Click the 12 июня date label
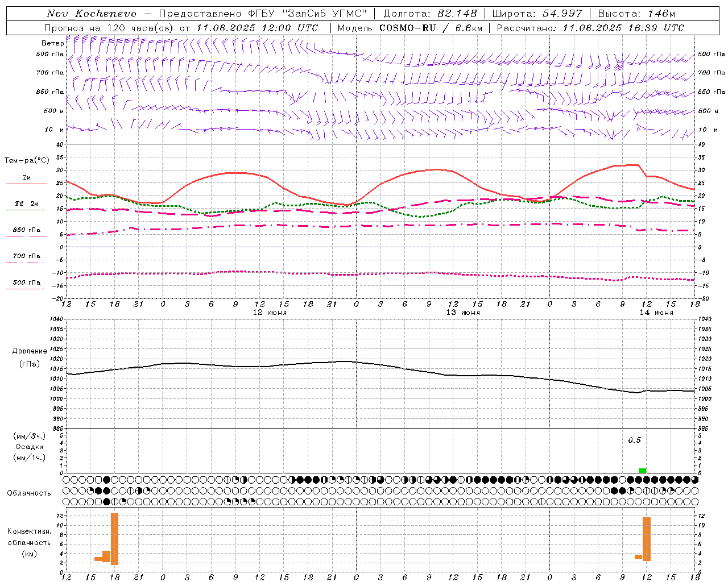This screenshot has height=582, width=728. pos(270,313)
